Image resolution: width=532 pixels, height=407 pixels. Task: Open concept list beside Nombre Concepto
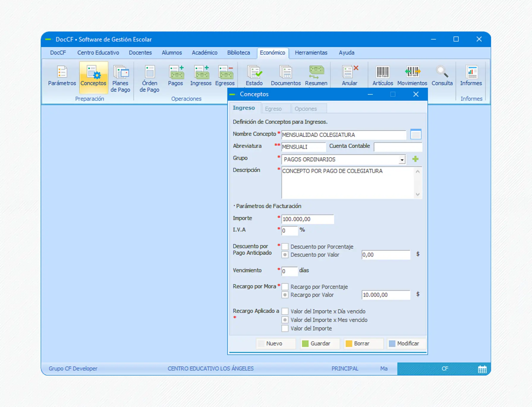click(x=416, y=134)
